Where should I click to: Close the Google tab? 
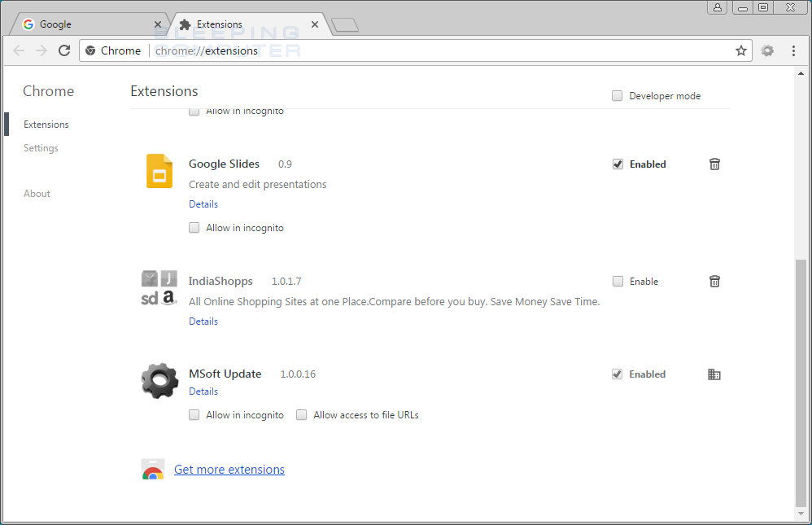[158, 24]
